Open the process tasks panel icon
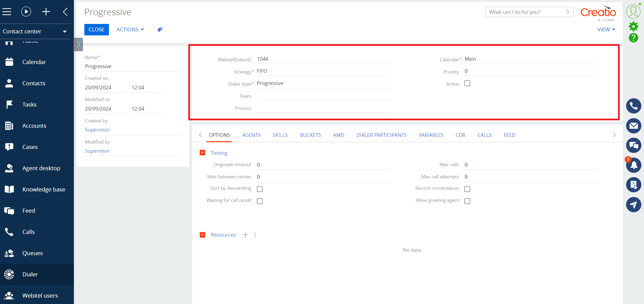The width and height of the screenshot is (644, 304). point(634,185)
